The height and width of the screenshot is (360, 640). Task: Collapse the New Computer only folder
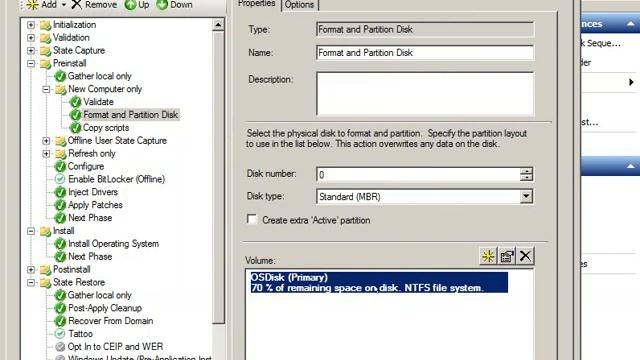point(46,89)
